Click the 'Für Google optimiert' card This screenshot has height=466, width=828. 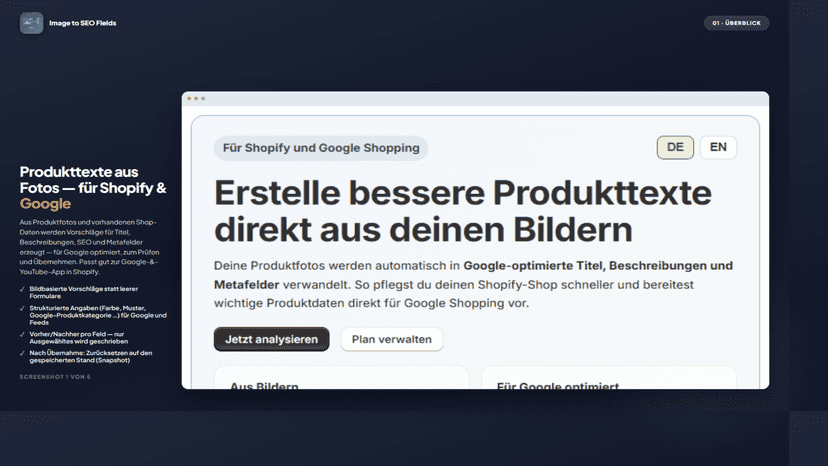tap(609, 378)
